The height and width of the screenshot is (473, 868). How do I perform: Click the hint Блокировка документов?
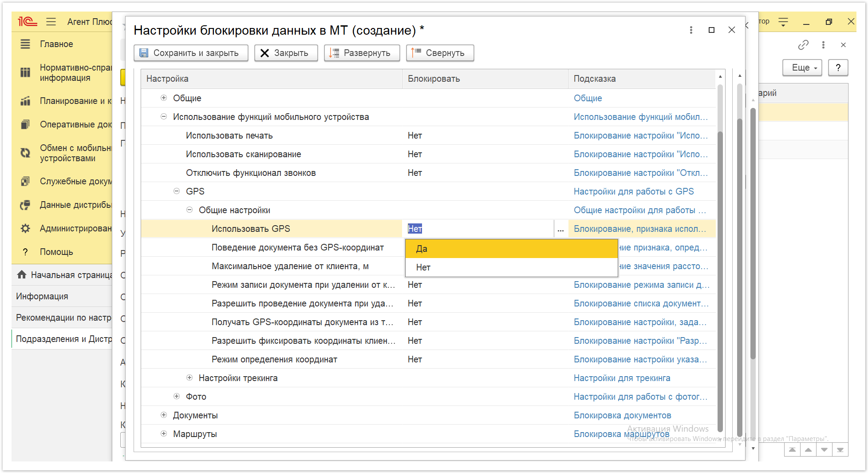coord(622,415)
